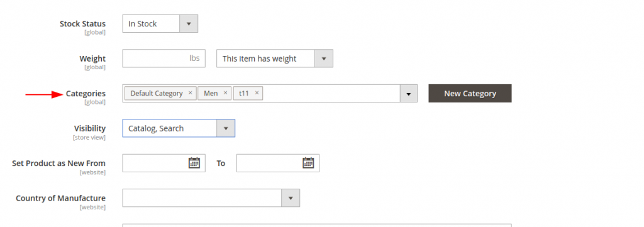Remove the Men category tag
This screenshot has height=227, width=644.
click(225, 93)
